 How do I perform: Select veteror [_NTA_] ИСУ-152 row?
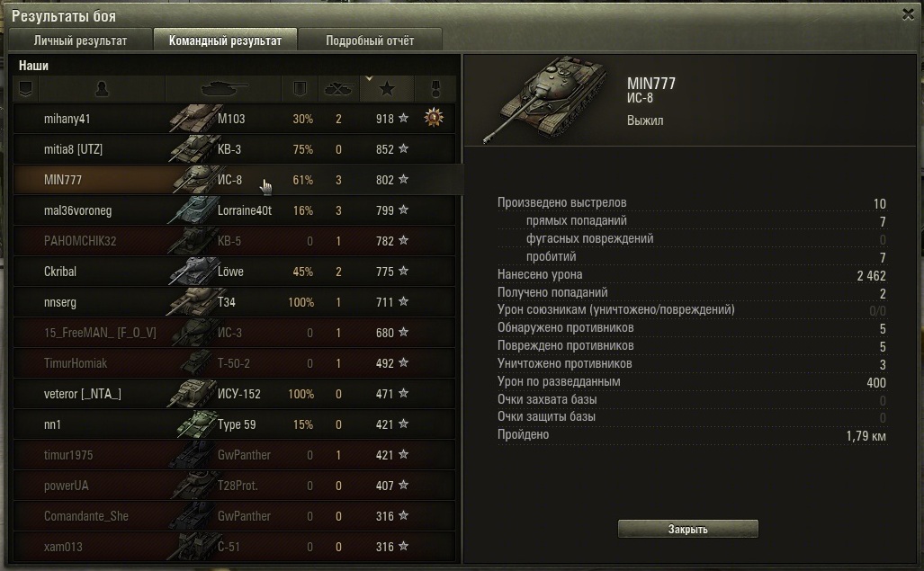pyautogui.click(x=235, y=394)
